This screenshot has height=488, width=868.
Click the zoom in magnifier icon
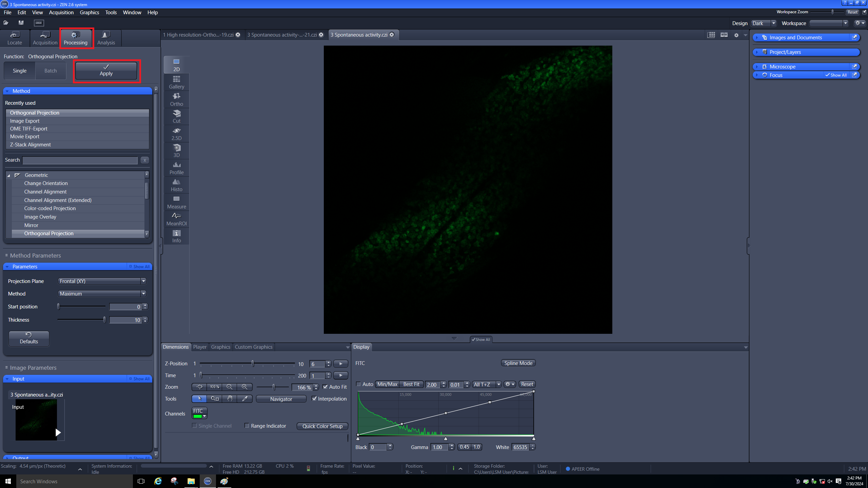coord(244,387)
